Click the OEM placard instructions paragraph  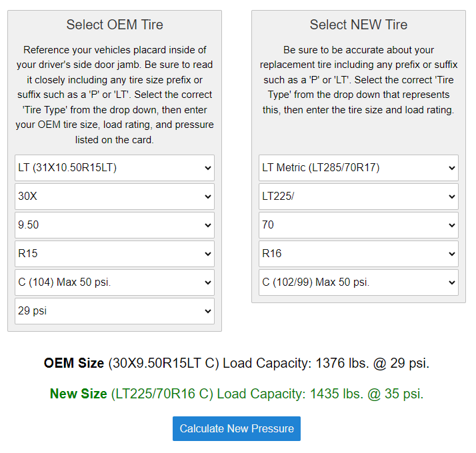point(115,95)
